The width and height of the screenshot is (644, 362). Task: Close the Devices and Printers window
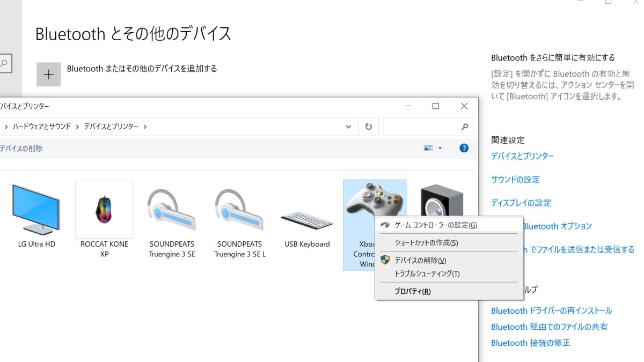tap(464, 106)
